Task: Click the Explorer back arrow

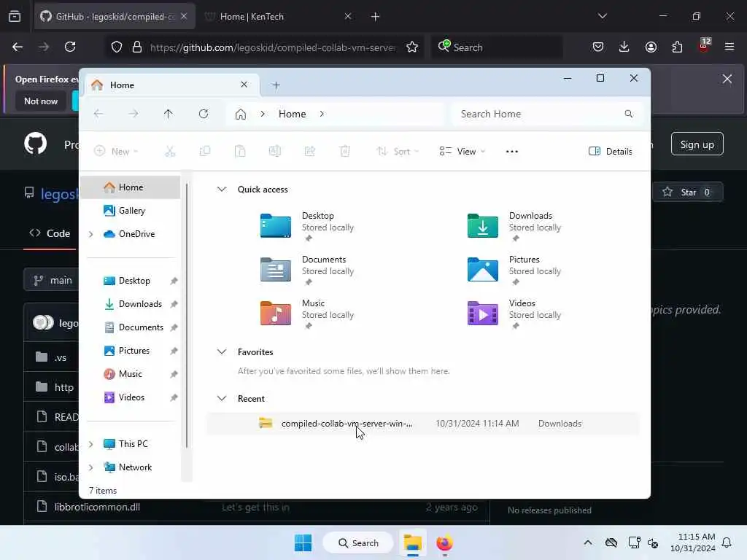Action: pos(98,114)
